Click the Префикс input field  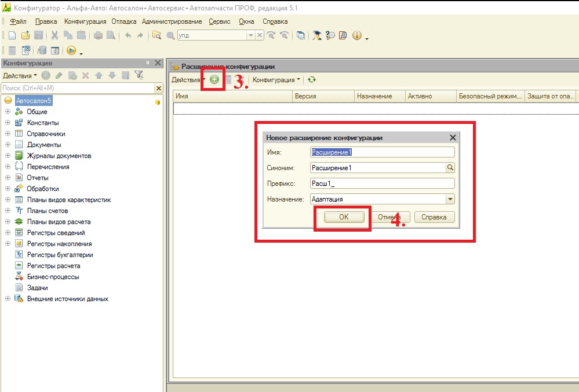coord(383,184)
